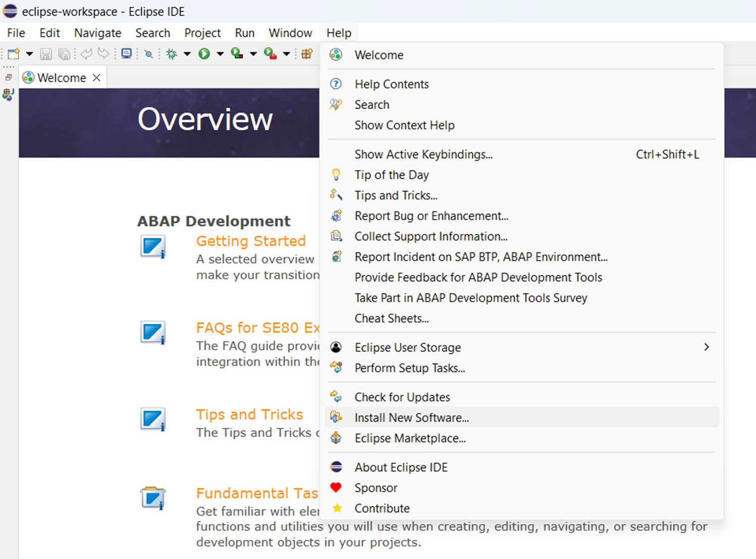Image resolution: width=756 pixels, height=559 pixels.
Task: Click the Debug bug toolbar icon
Action: click(x=172, y=54)
